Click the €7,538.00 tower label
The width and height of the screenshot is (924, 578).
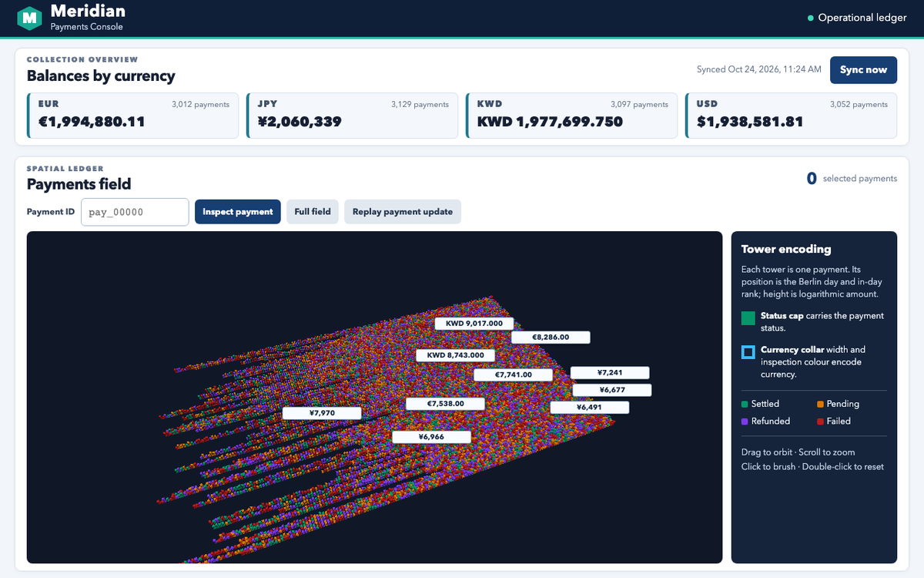pos(446,404)
